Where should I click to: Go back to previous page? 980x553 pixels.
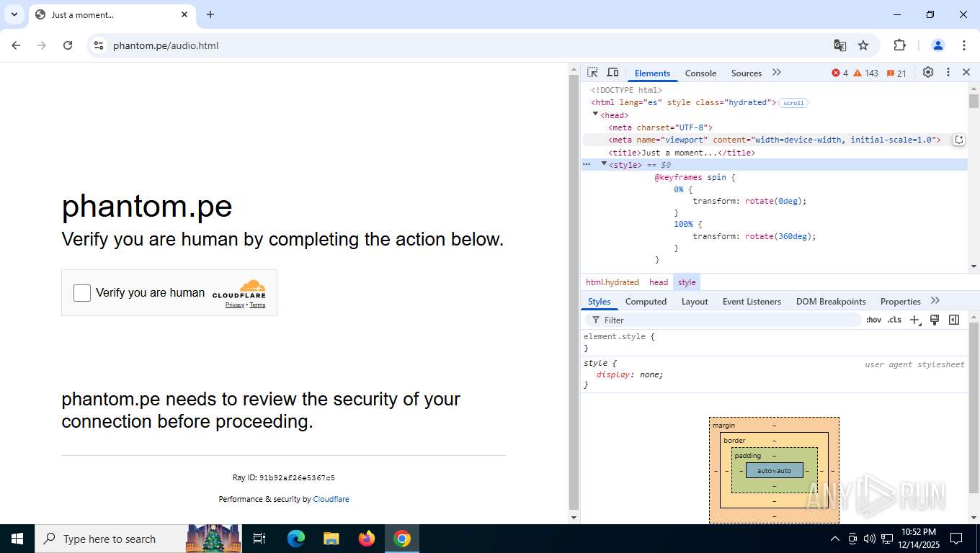coord(16,45)
